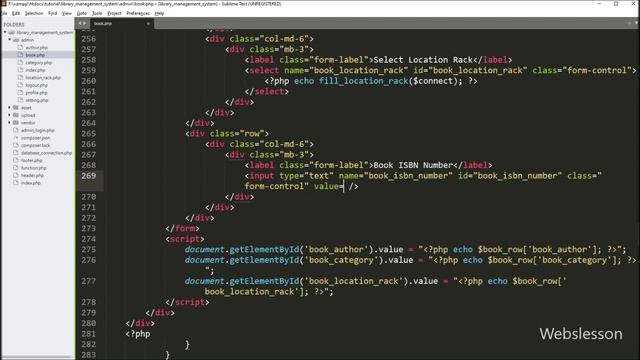The image size is (640, 360).
Task: Click the previous tab arrow
Action: (x=80, y=23)
